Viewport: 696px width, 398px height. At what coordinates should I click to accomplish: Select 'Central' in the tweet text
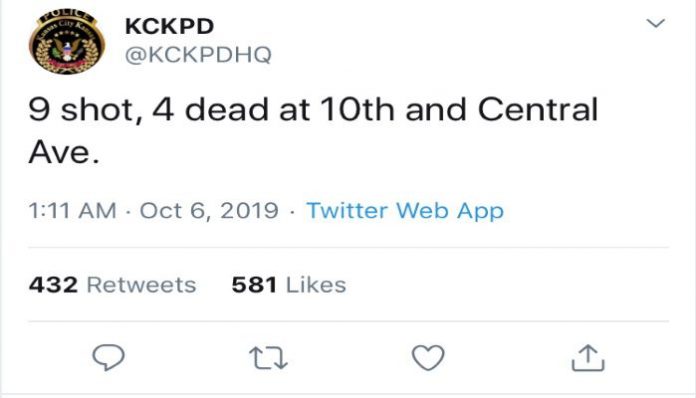538,109
